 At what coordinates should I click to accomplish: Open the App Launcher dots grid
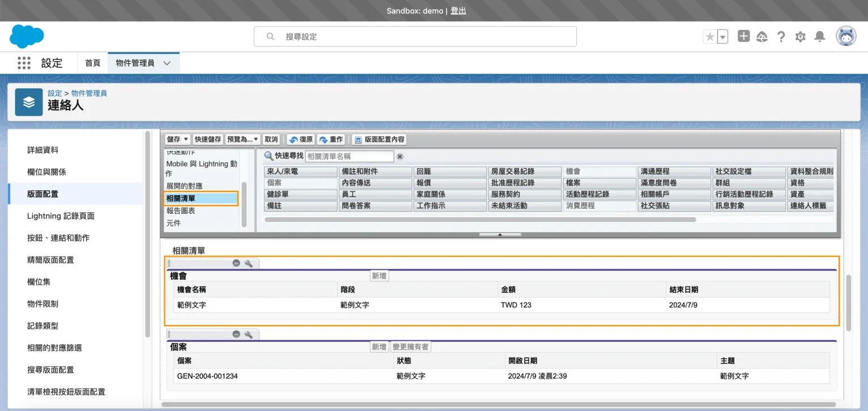[x=24, y=63]
